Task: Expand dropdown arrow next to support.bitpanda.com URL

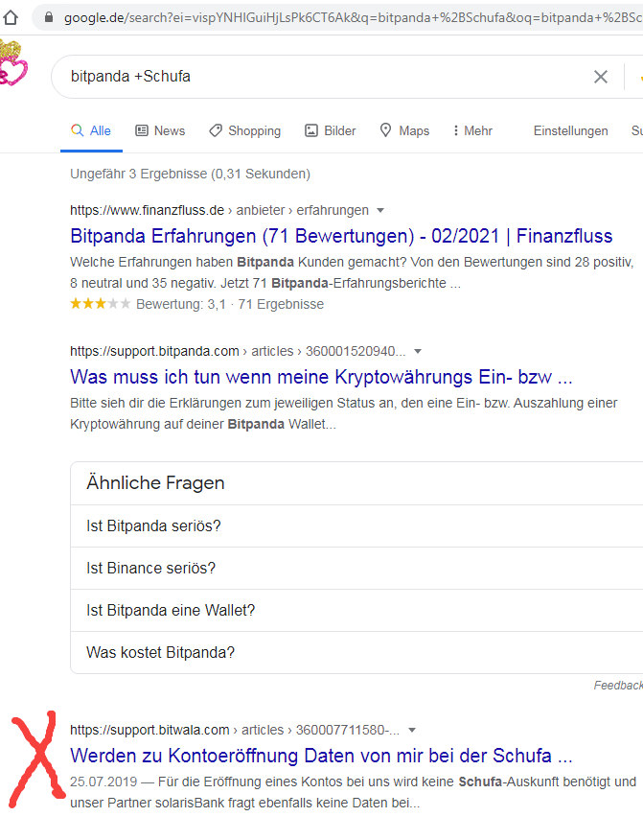Action: pyautogui.click(x=418, y=351)
